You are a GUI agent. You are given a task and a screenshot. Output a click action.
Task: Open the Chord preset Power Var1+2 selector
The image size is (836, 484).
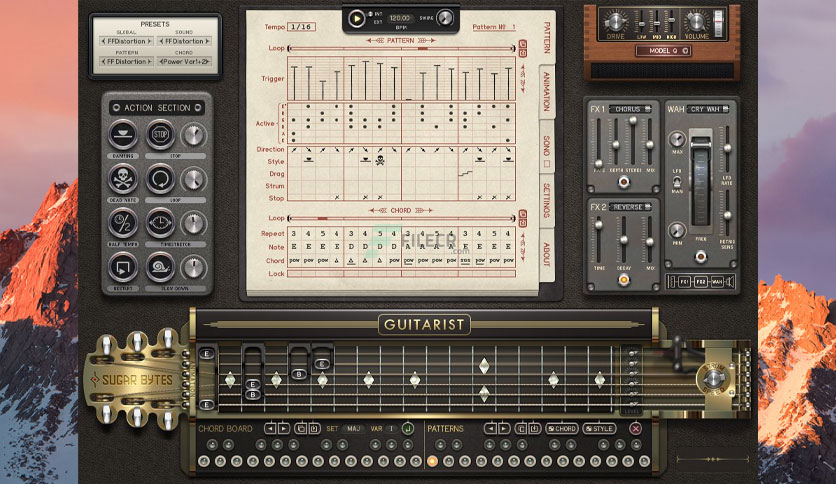click(184, 62)
